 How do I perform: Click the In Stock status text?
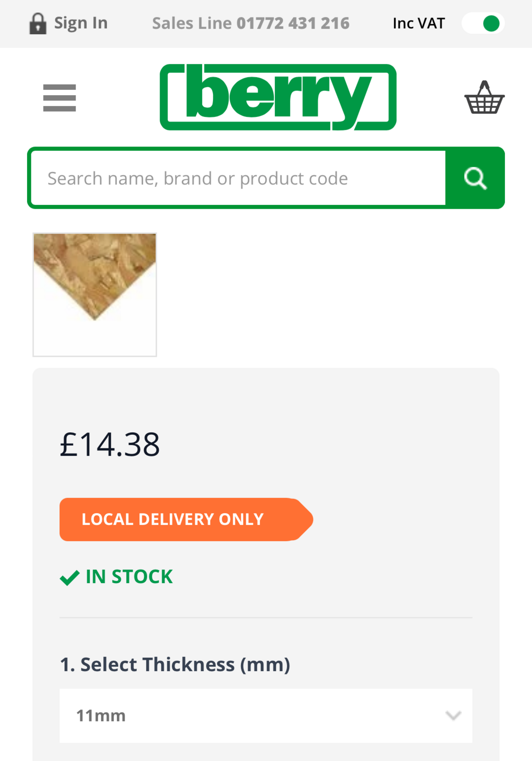pyautogui.click(x=129, y=577)
